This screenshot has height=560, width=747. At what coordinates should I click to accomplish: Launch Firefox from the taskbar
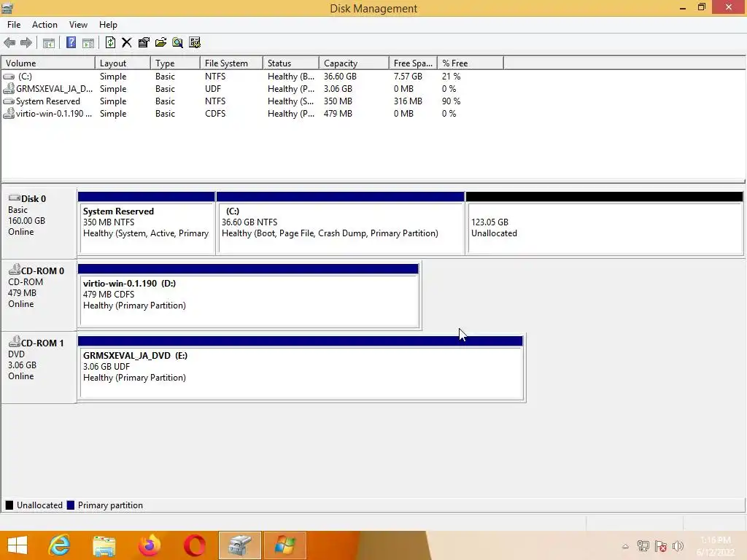click(x=150, y=545)
